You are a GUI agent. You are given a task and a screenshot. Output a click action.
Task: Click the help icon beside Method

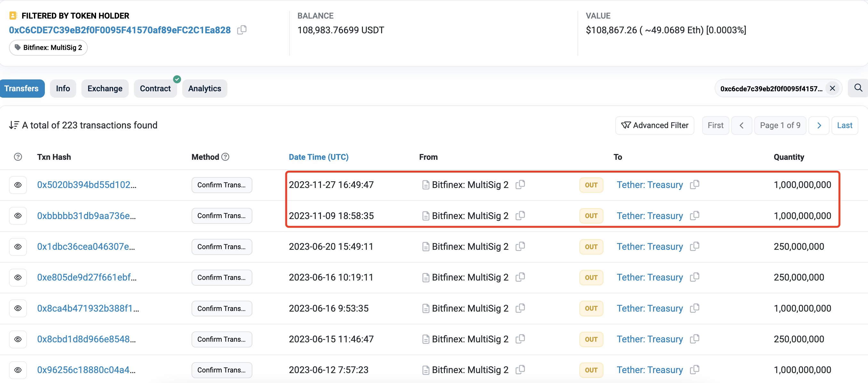tap(225, 157)
